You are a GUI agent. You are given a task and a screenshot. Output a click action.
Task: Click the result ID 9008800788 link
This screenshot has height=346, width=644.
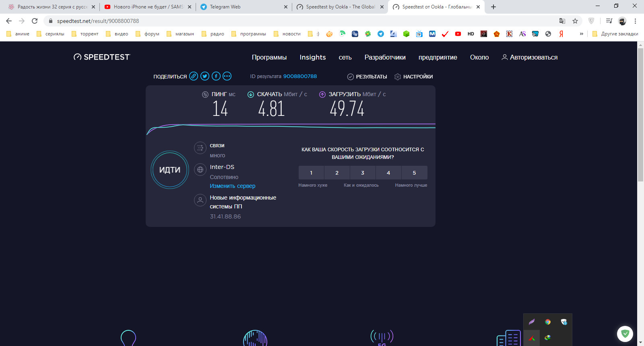300,76
